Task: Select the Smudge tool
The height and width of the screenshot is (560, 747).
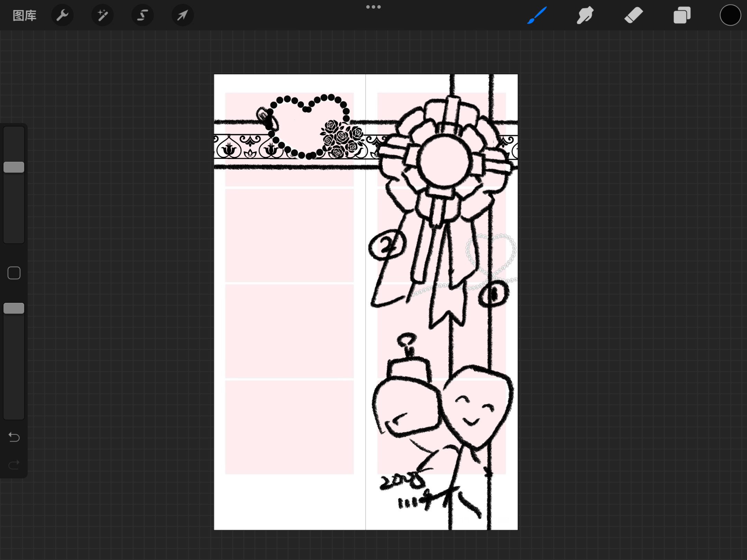Action: [585, 15]
